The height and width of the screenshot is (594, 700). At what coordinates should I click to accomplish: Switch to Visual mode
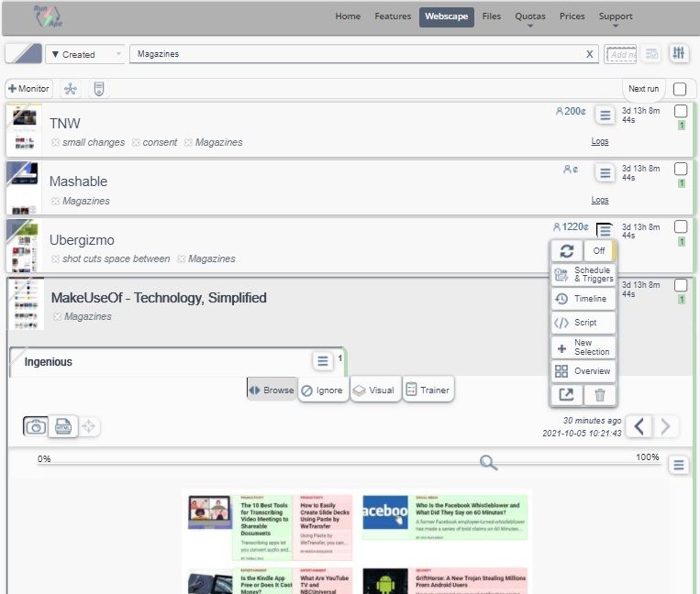pos(375,390)
